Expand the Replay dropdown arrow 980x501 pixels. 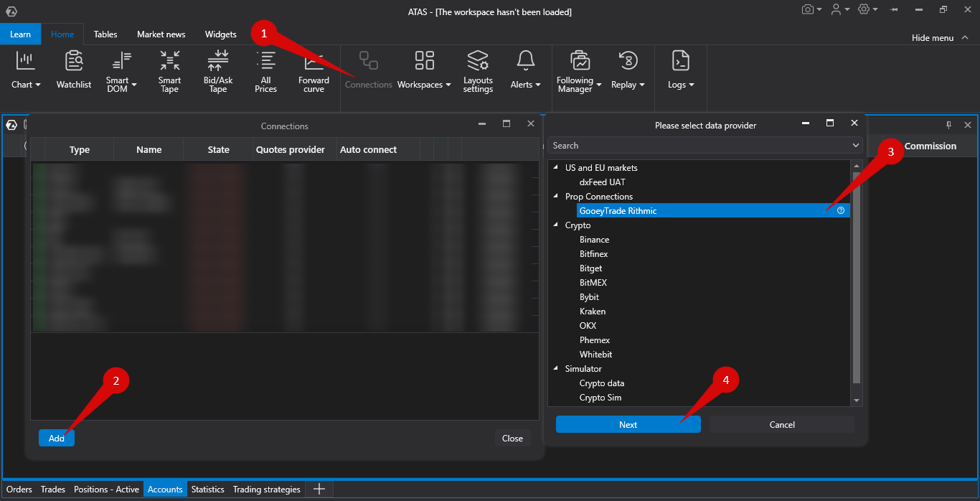point(642,85)
